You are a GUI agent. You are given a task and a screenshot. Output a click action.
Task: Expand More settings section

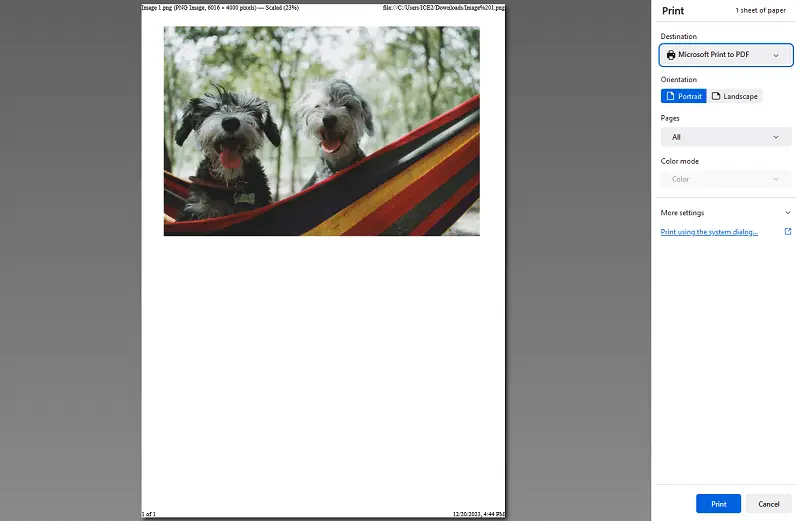click(726, 213)
